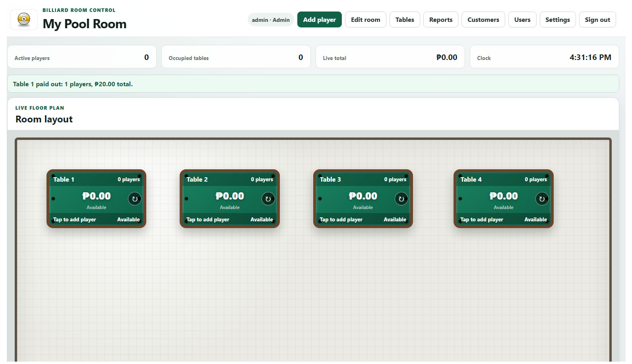Tap to add player on Table 4
This screenshot has width=632, height=364.
click(x=482, y=219)
